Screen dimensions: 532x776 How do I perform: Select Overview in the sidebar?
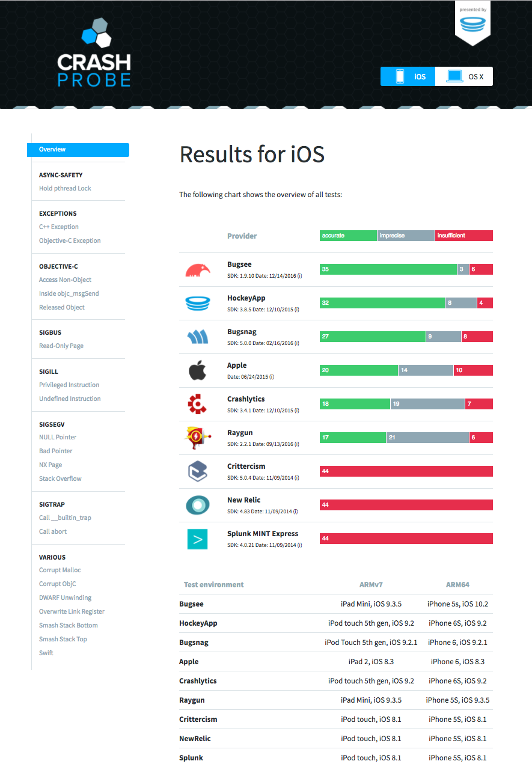(78, 150)
